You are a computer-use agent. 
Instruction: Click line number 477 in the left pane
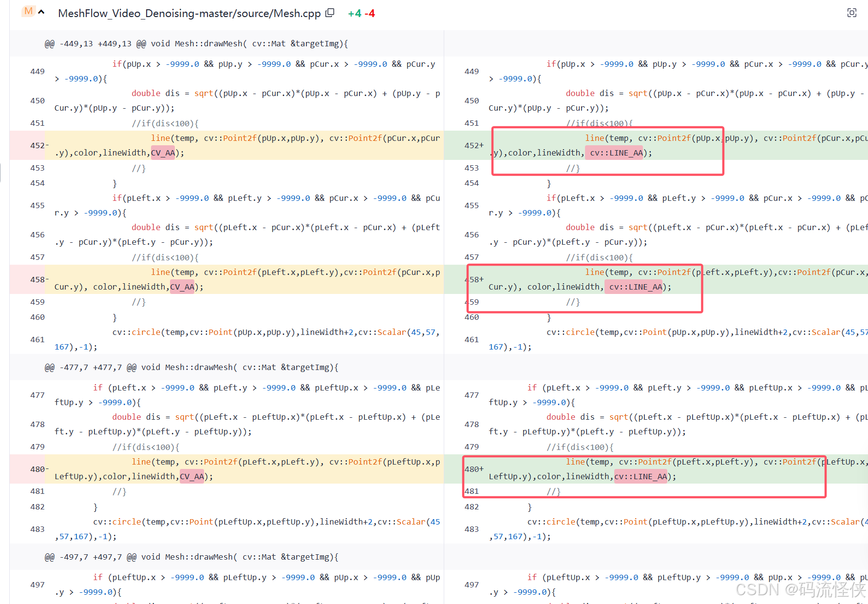pyautogui.click(x=38, y=395)
